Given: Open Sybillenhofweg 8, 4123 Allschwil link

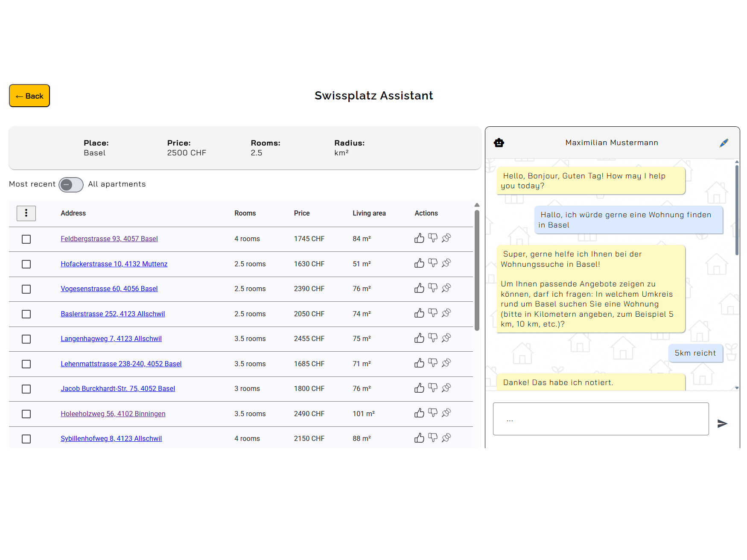Looking at the screenshot, I should 111,438.
